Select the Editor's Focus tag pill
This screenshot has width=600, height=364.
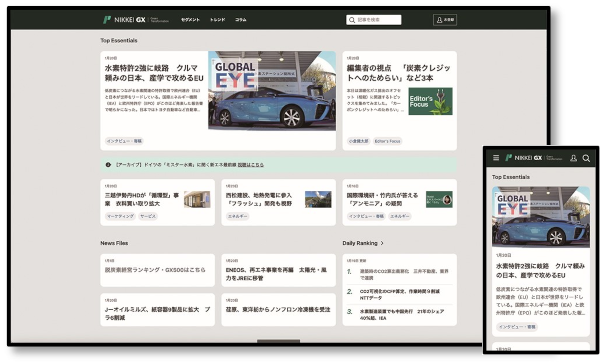point(387,141)
